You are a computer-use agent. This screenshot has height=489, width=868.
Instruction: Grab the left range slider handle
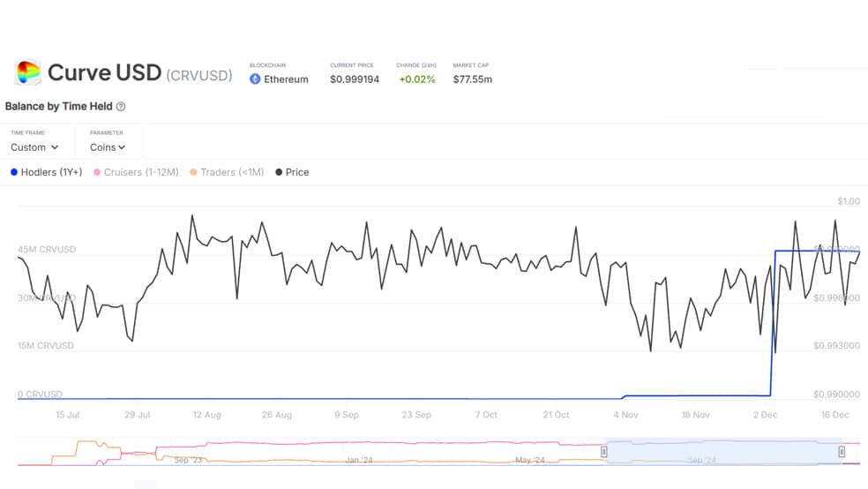[x=604, y=452]
